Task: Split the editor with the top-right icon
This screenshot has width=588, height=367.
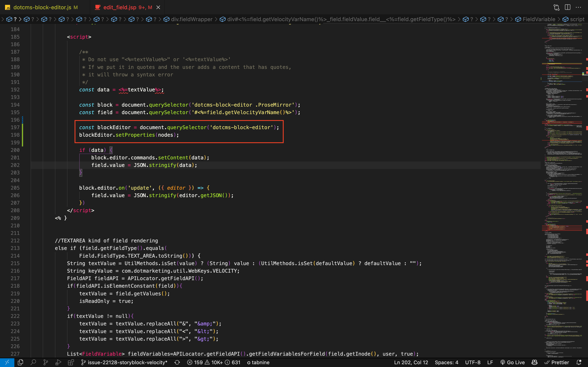Action: click(567, 7)
